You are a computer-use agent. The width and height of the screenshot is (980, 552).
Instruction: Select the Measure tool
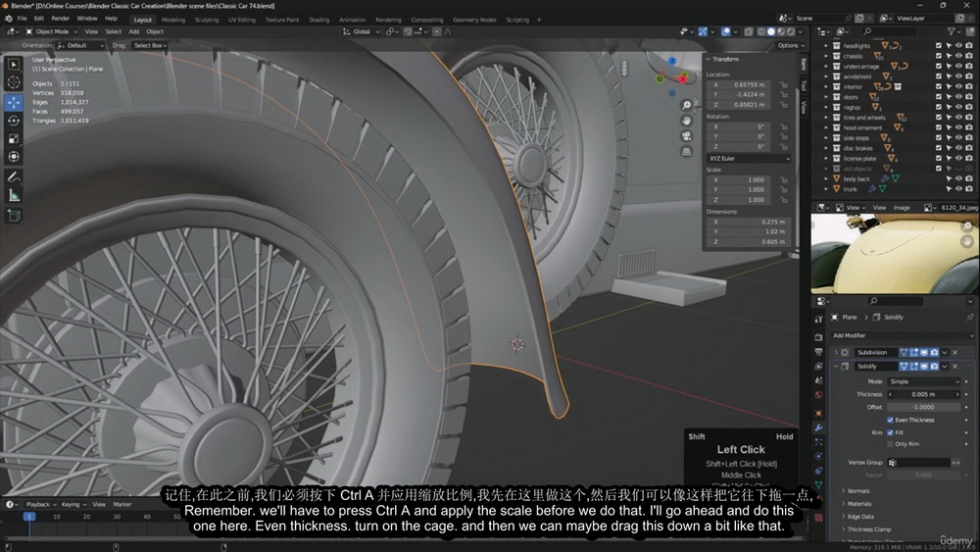coord(13,196)
